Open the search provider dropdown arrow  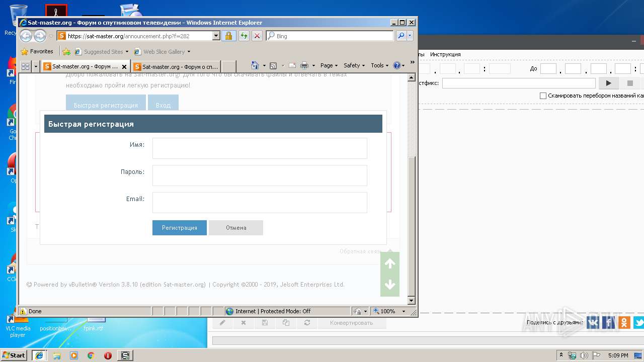(410, 36)
